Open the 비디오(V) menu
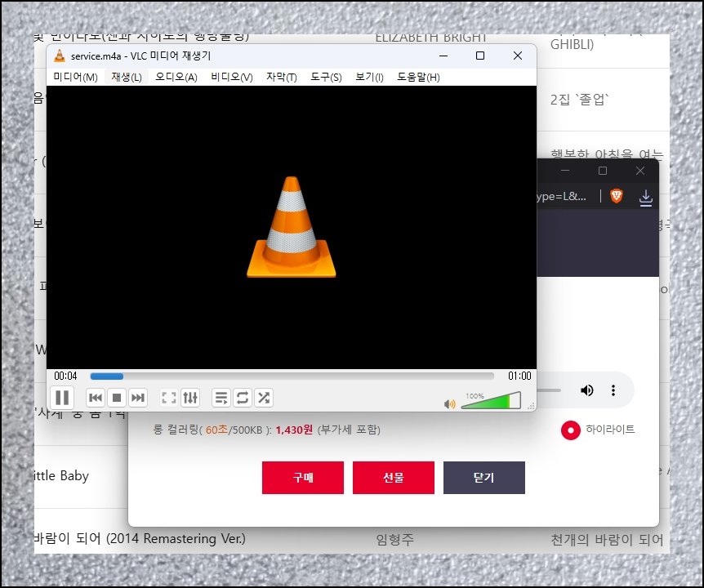Image resolution: width=704 pixels, height=588 pixels. [x=232, y=78]
